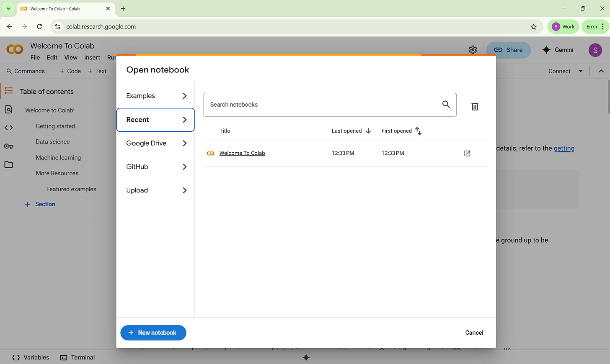Open the Commands palette
The width and height of the screenshot is (610, 364).
tap(26, 71)
